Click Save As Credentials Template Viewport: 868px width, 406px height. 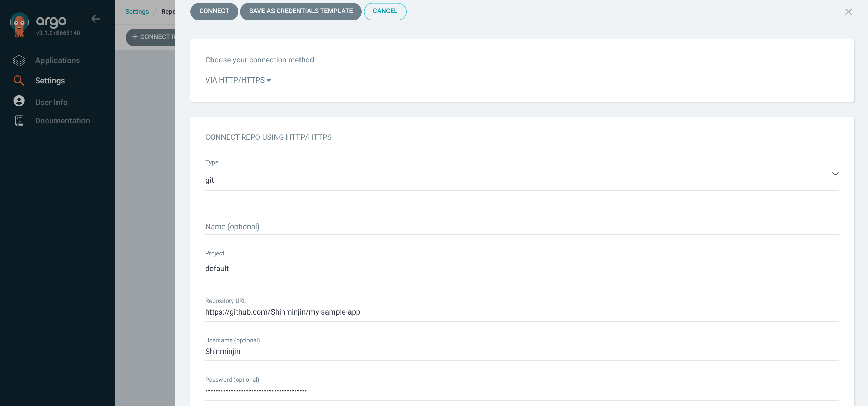pos(301,11)
